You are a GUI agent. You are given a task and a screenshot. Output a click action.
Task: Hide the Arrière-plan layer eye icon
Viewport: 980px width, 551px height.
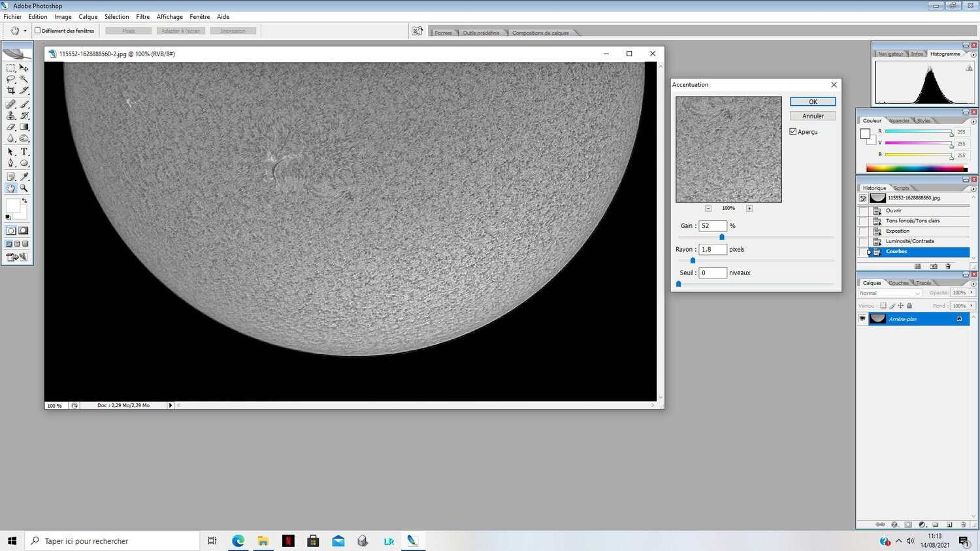point(862,318)
